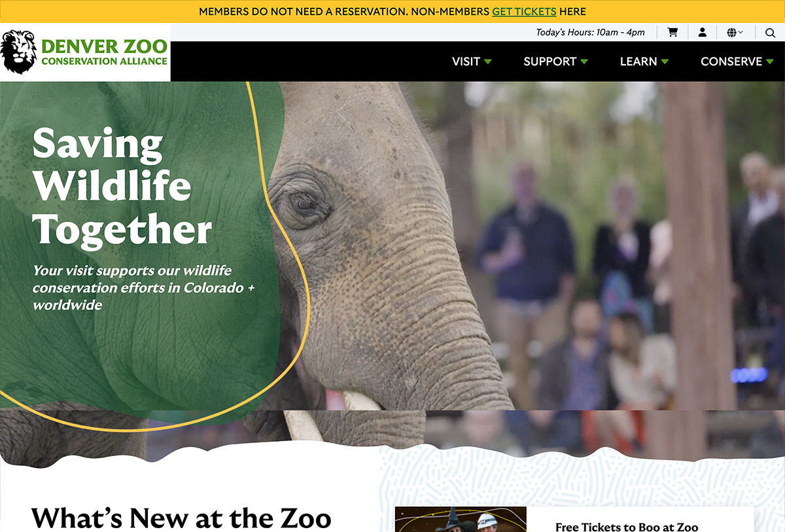The height and width of the screenshot is (532, 785).
Task: Expand the green arrow beside CONSERVE
Action: [x=770, y=62]
